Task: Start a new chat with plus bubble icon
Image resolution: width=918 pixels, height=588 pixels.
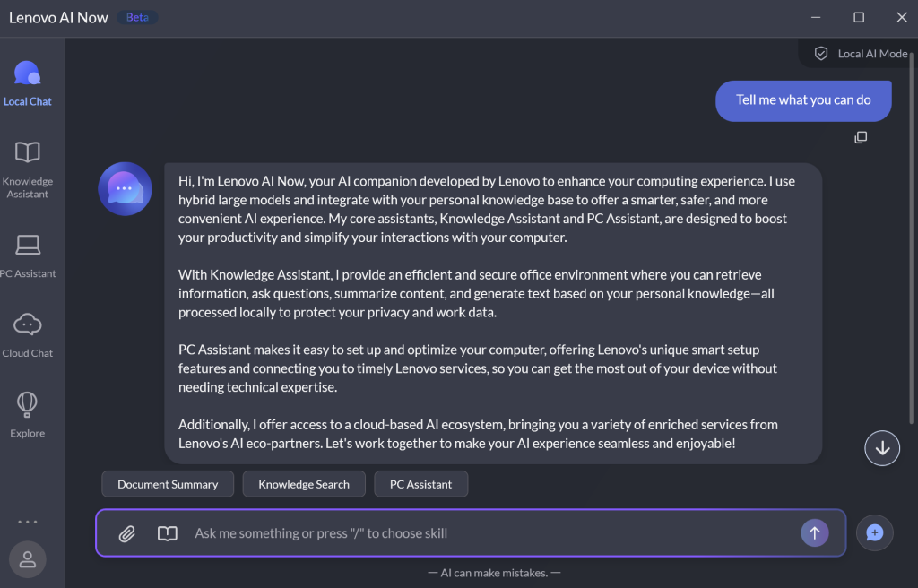Action: 874,533
